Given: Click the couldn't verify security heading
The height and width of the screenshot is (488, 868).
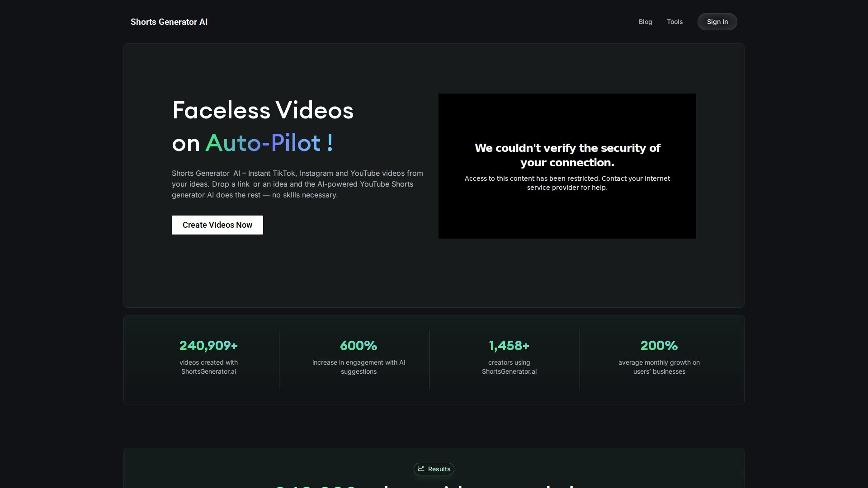Looking at the screenshot, I should point(567,155).
